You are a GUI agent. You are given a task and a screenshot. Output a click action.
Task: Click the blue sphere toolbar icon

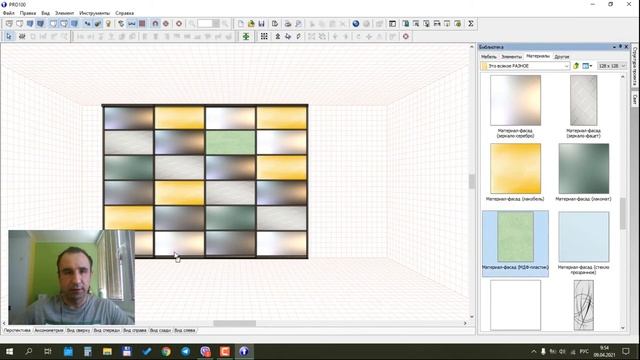pos(356,24)
